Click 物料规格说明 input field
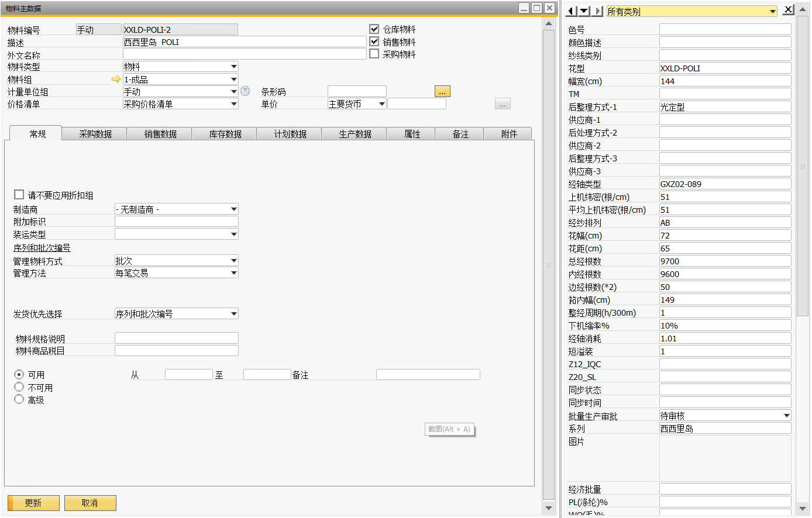Image resolution: width=812 pixels, height=518 pixels. [177, 338]
